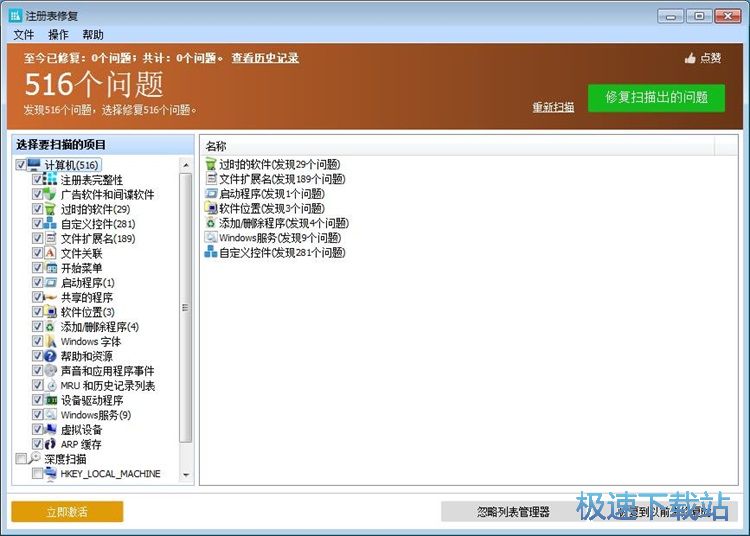Click the Windows服务(9) icon in tree
This screenshot has height=536, width=750.
point(50,415)
